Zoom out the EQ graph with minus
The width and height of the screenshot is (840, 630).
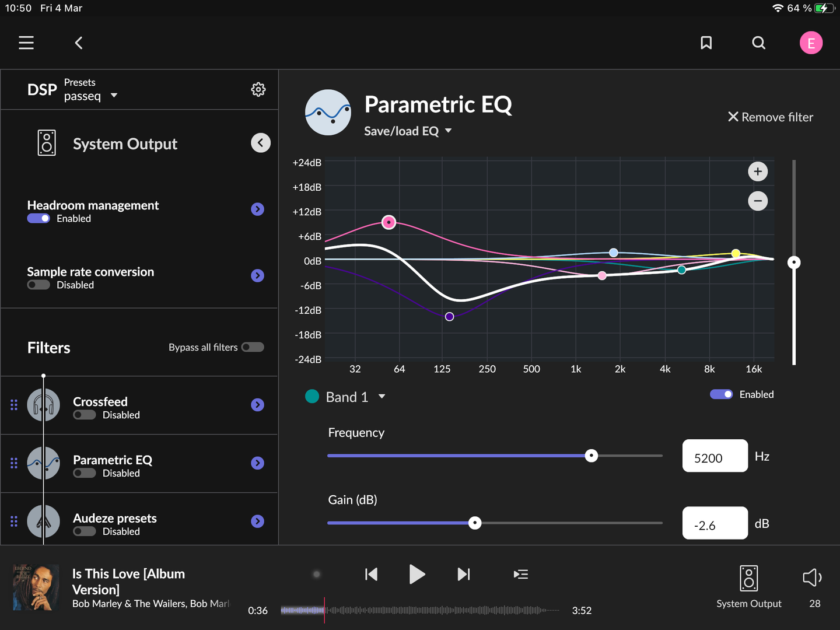pos(758,201)
